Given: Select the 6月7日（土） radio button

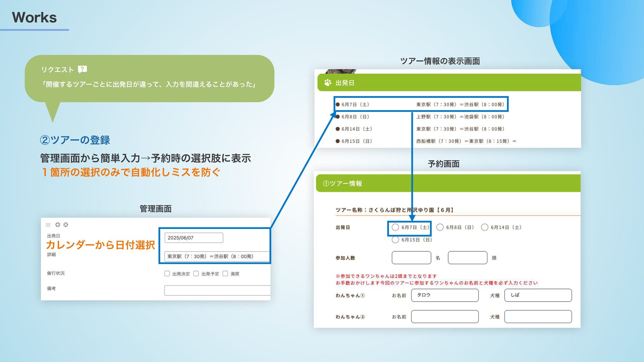Looking at the screenshot, I should pos(395,227).
